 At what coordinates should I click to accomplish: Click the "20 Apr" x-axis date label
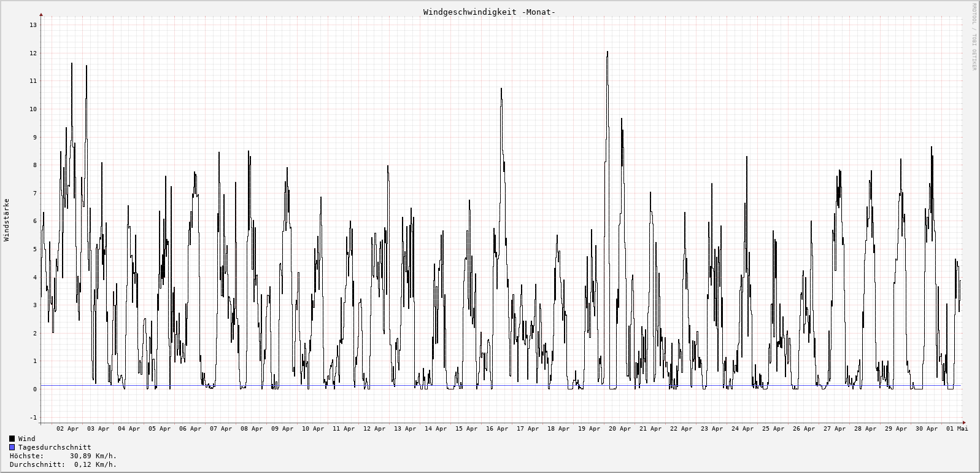(x=620, y=429)
